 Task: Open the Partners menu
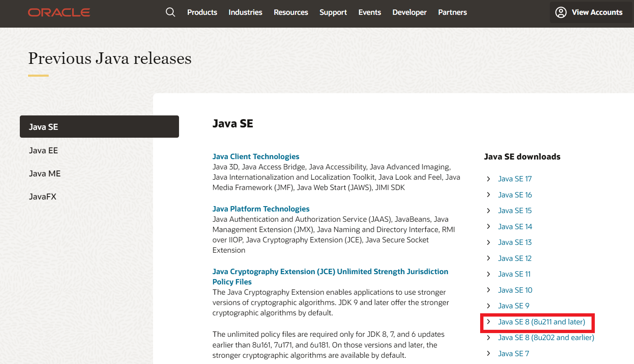453,12
